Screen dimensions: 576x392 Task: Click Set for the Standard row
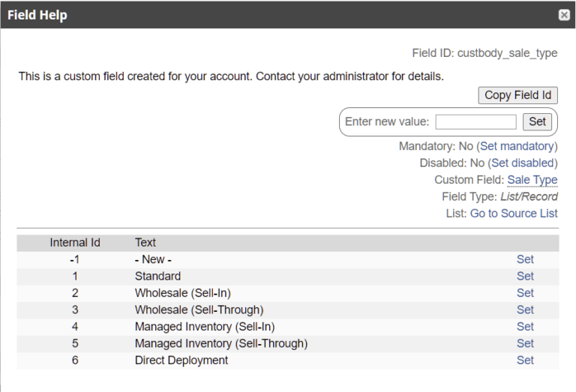tap(525, 276)
